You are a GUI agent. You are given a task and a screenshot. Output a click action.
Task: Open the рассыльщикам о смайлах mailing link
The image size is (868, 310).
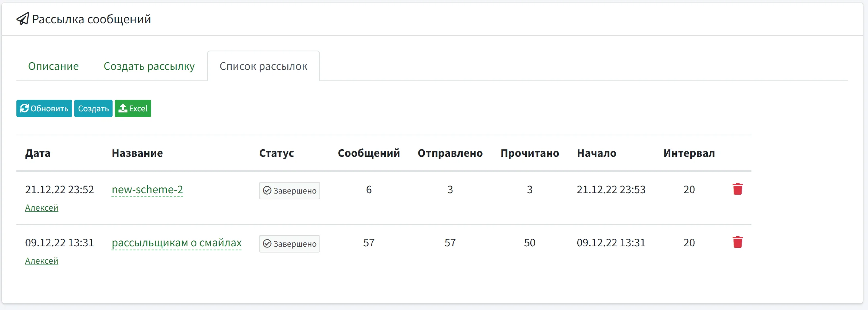pyautogui.click(x=177, y=243)
